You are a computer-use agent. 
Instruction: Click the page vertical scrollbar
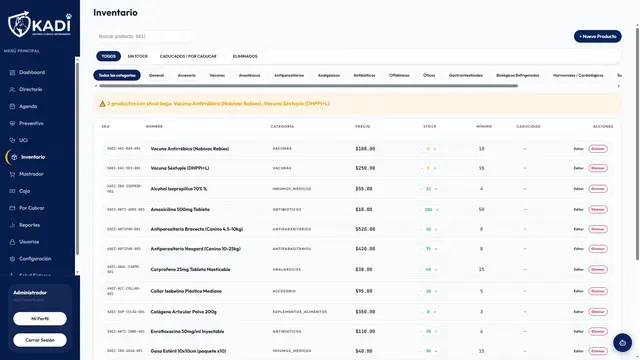click(x=637, y=143)
